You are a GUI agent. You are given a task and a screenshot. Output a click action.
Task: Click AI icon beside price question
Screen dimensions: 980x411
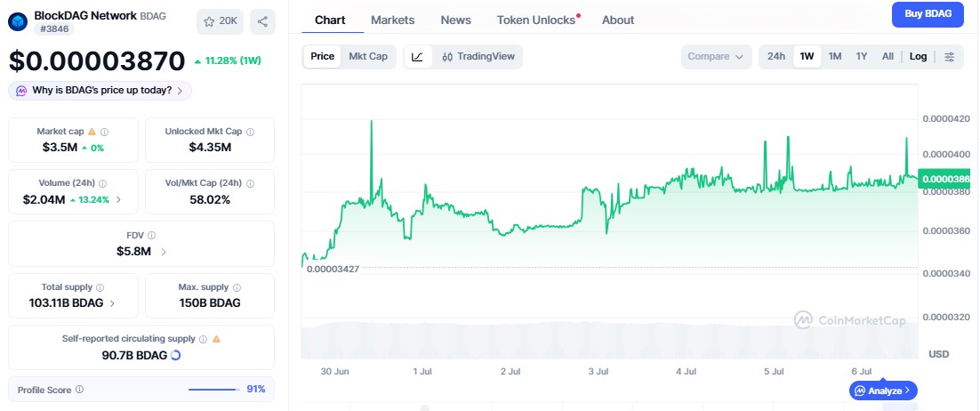(x=21, y=91)
